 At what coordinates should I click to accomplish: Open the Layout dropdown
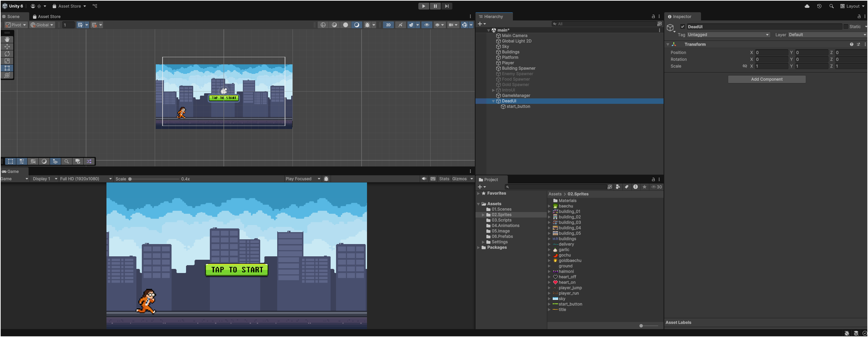[852, 6]
